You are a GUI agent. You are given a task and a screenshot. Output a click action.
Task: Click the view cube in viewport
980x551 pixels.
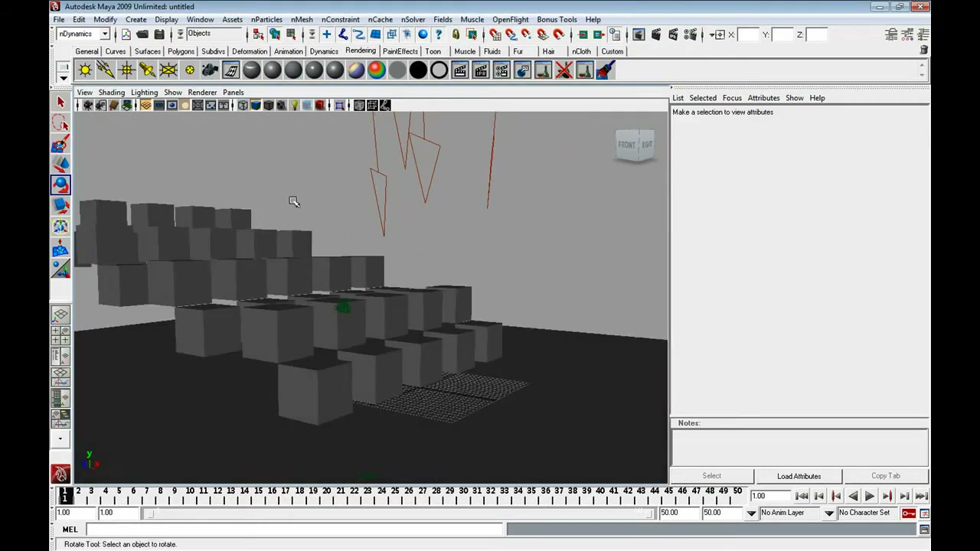click(635, 145)
